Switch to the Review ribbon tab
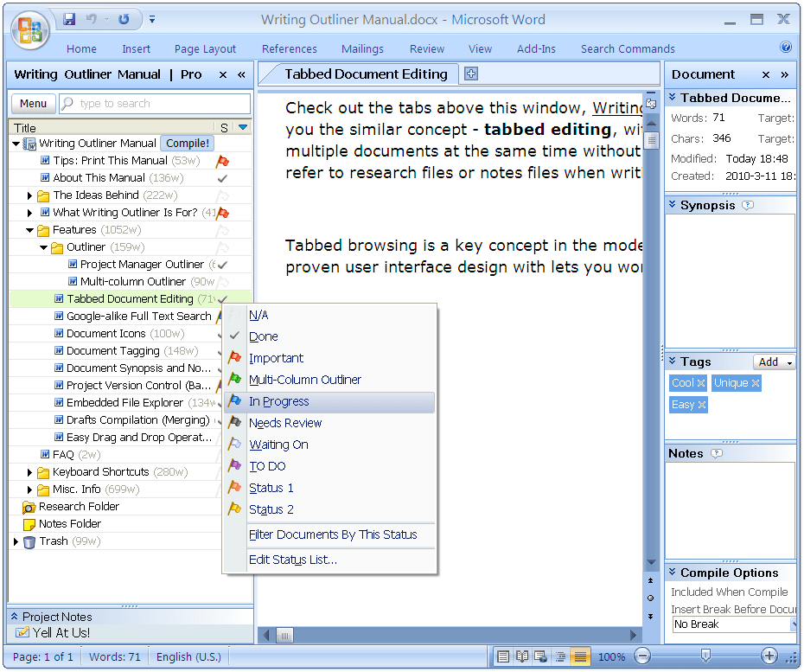This screenshot has height=672, width=804. [426, 48]
